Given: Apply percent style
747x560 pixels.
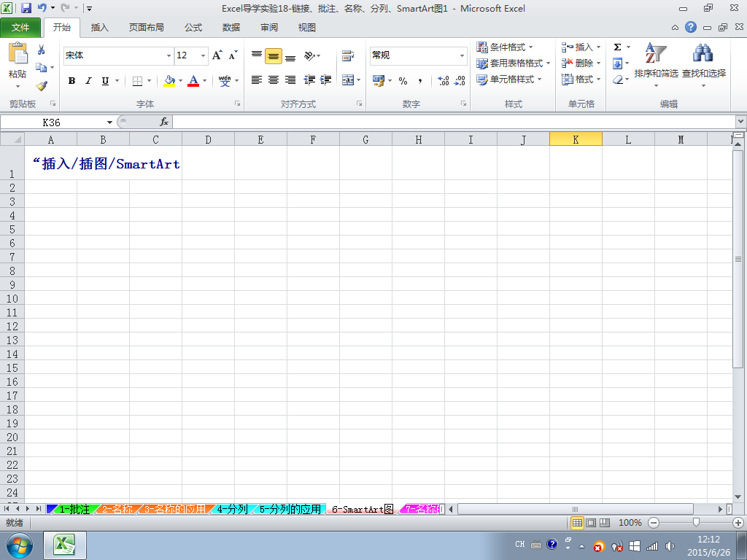Looking at the screenshot, I should (x=403, y=81).
